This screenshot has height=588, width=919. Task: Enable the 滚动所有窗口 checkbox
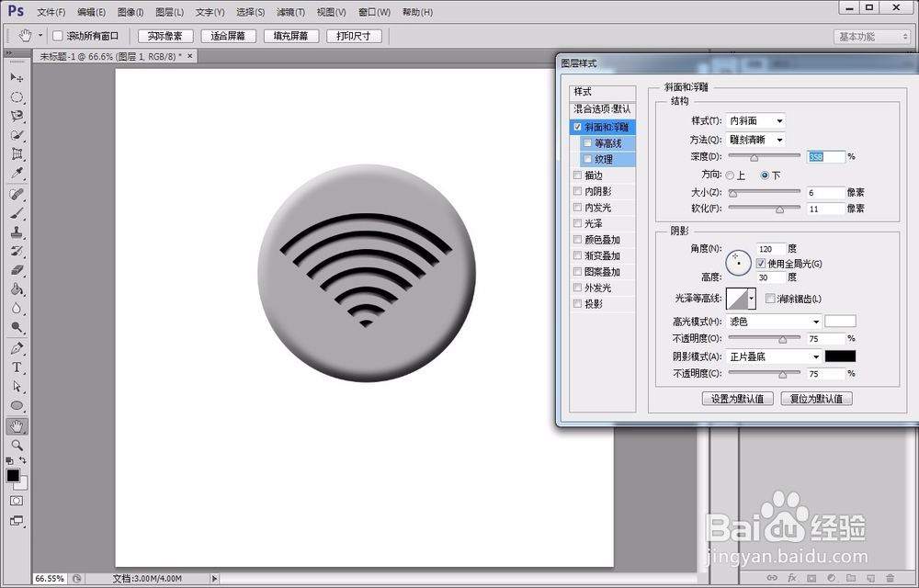pos(57,37)
